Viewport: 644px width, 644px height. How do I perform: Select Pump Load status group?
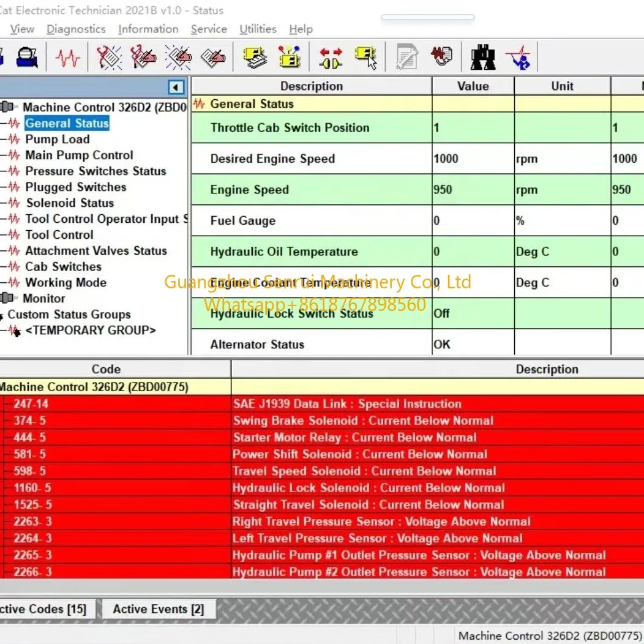click(58, 139)
